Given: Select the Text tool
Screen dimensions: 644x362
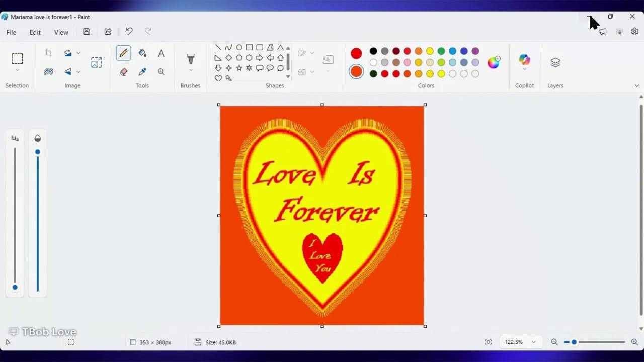Looking at the screenshot, I should [x=161, y=53].
